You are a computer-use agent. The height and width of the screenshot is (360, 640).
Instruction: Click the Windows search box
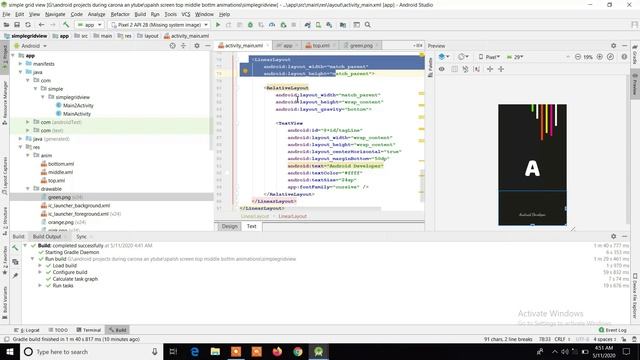coord(91,352)
